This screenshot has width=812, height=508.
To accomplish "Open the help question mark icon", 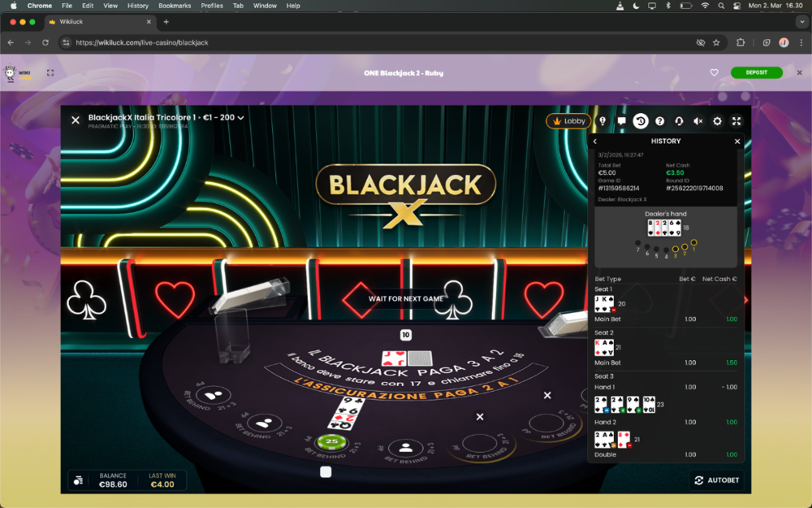I will point(659,121).
